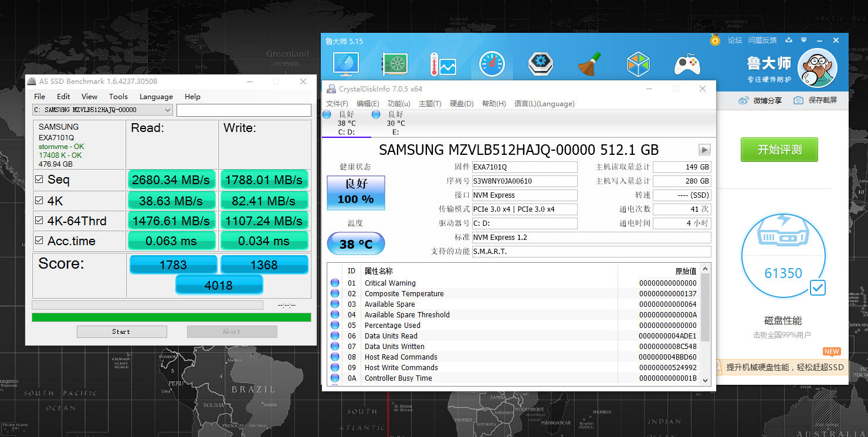
Task: Click speaker icon in Ludashi promo bar
Action: [718, 367]
